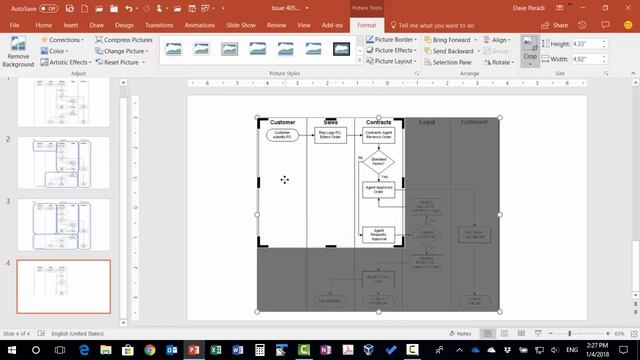
Task: Select slide 2 thumbnail
Action: coord(64,163)
